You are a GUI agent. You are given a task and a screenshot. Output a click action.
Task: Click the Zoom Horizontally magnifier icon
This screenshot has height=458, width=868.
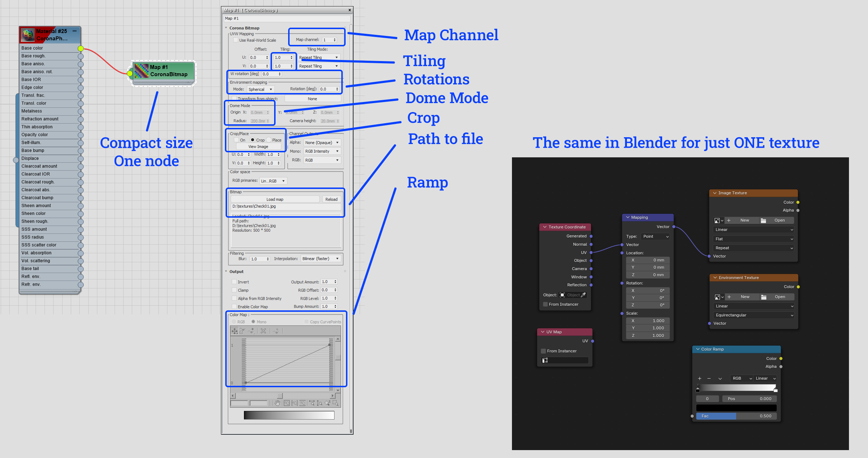pos(311,403)
